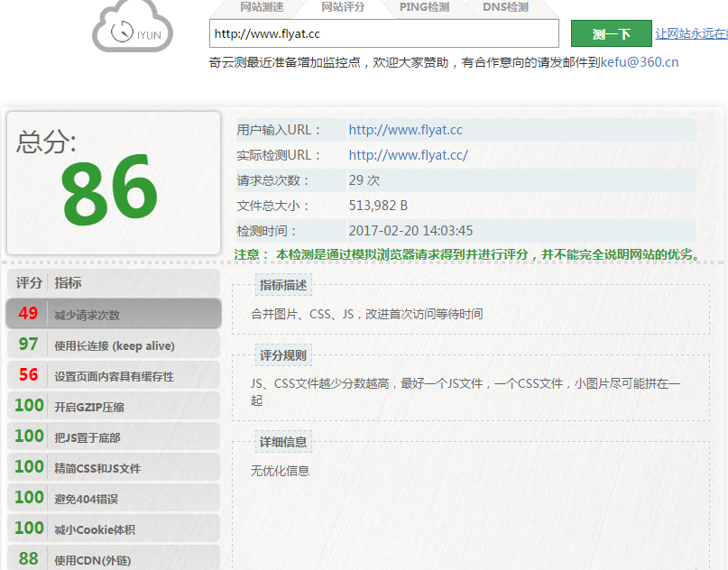
Task: Switch to the 网站评分 tab
Action: [x=343, y=7]
